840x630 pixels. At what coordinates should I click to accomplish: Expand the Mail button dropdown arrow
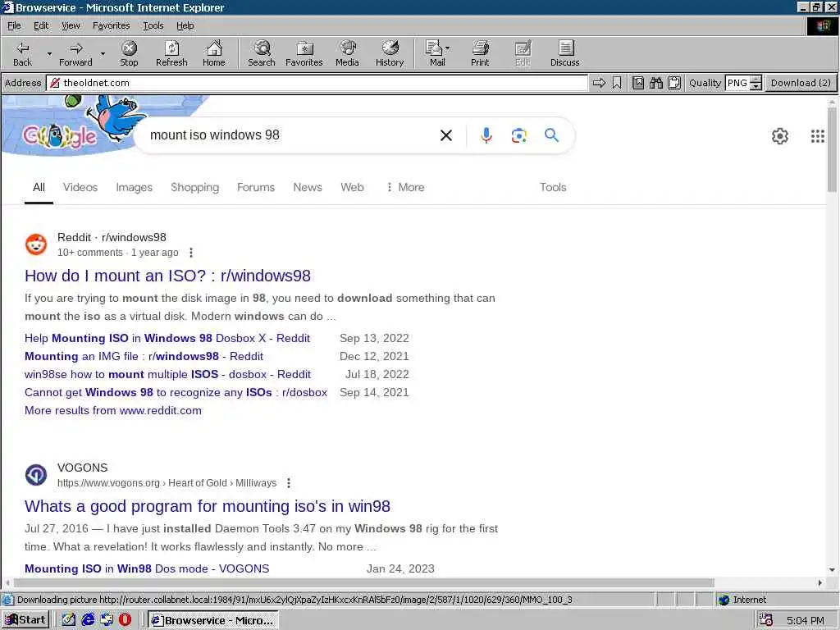coord(448,48)
